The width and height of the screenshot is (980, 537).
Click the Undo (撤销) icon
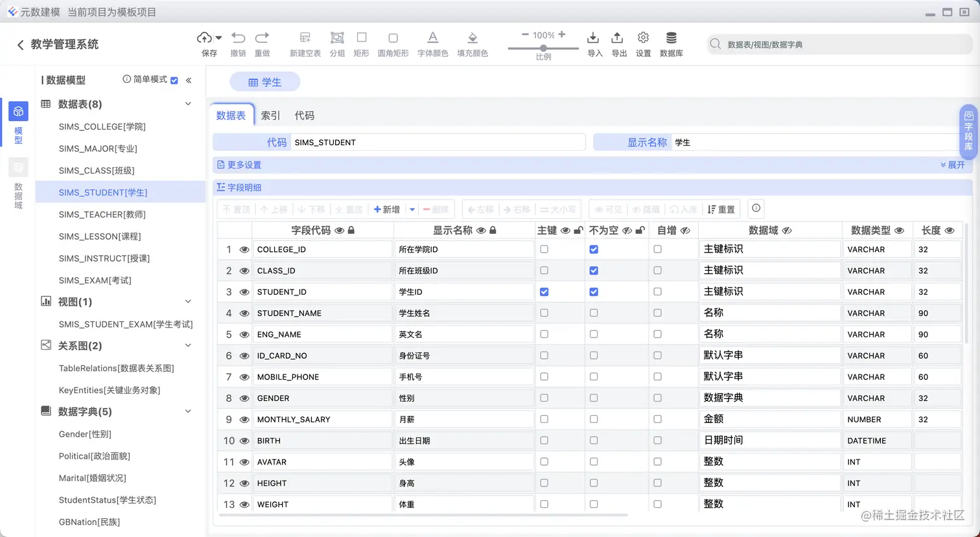click(238, 38)
